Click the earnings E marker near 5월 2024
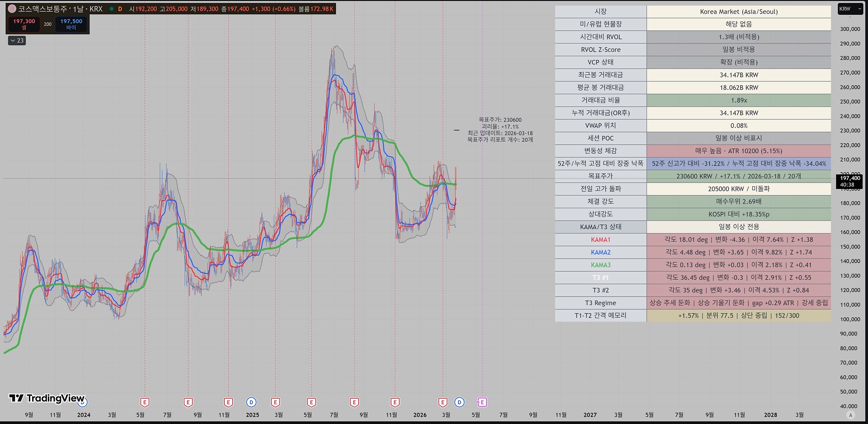This screenshot has height=424, width=868. click(145, 402)
